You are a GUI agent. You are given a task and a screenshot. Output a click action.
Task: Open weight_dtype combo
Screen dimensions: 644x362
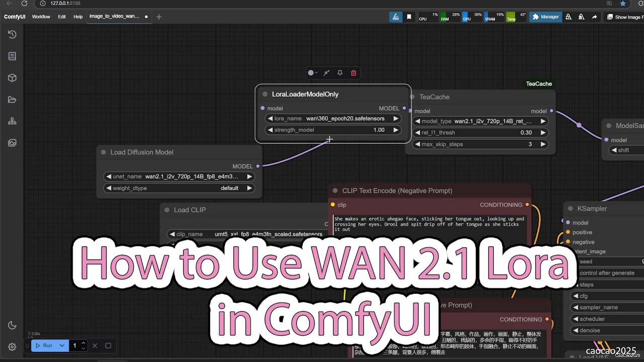click(179, 188)
